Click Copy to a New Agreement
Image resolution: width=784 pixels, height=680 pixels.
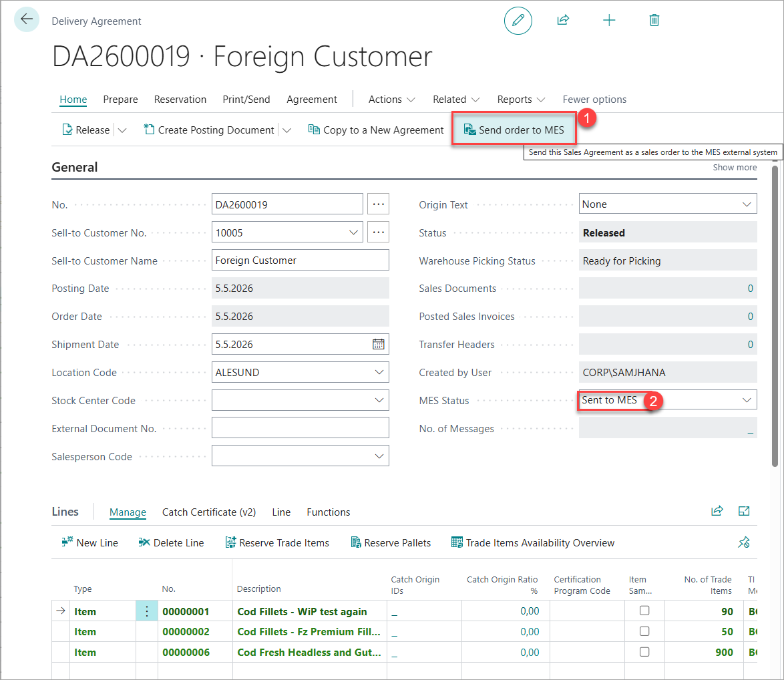[376, 130]
